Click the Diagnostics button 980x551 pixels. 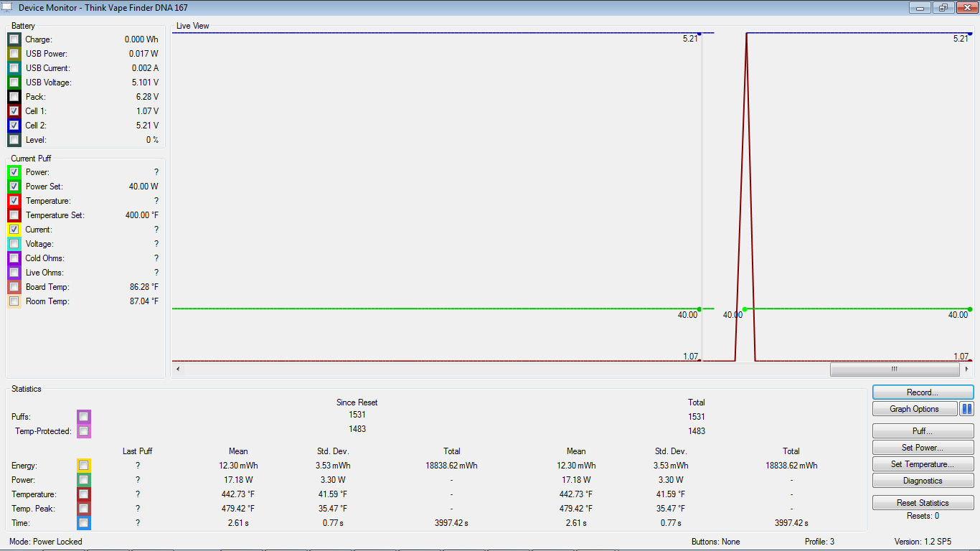pos(923,481)
